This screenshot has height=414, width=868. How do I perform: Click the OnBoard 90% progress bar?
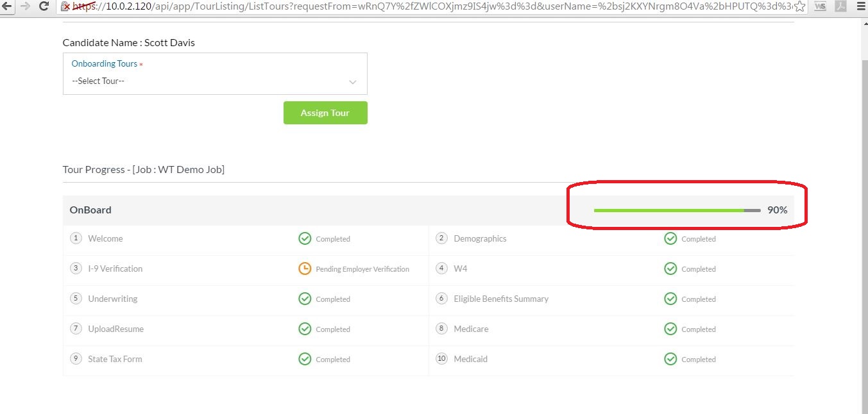tap(677, 210)
